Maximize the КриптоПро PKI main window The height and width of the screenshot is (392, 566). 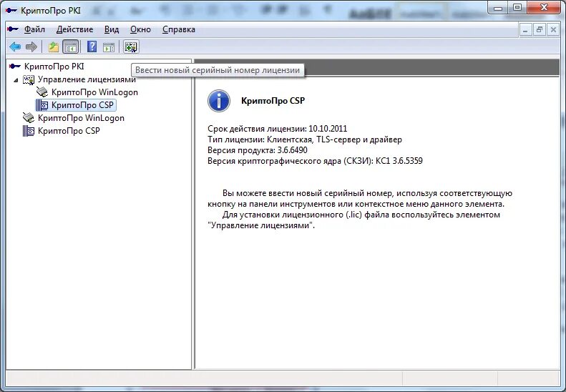click(x=517, y=8)
